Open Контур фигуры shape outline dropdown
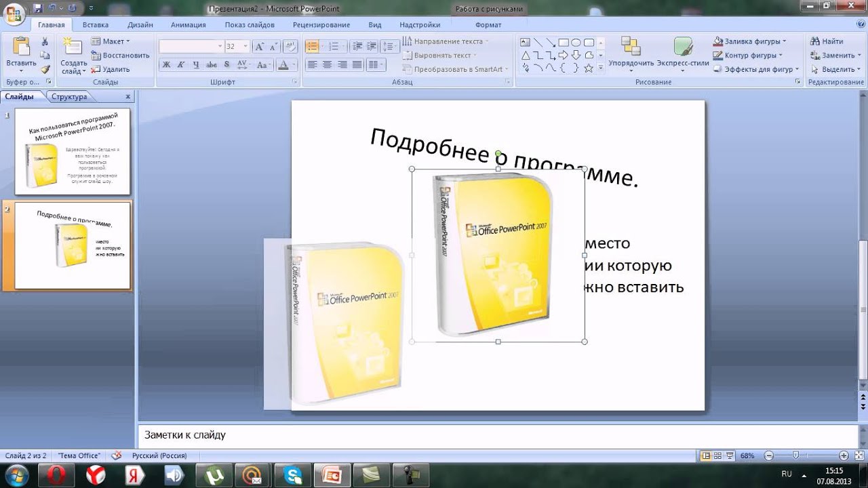 click(x=748, y=55)
